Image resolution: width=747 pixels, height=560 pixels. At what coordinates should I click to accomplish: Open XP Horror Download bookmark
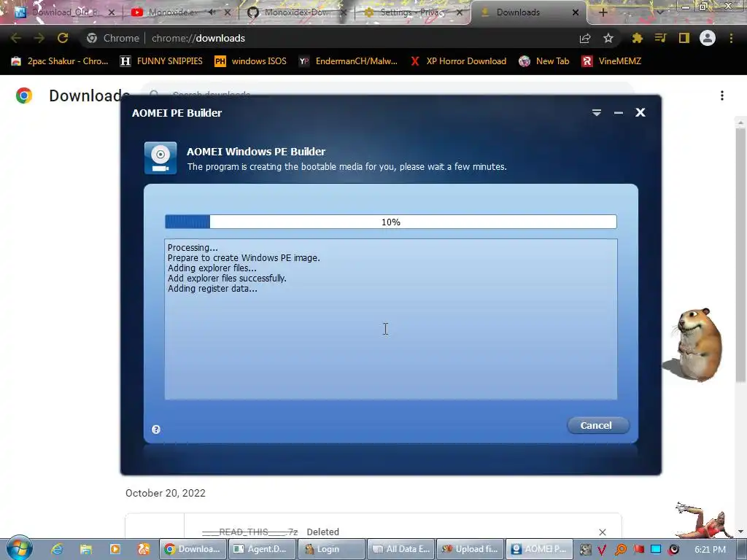(458, 61)
